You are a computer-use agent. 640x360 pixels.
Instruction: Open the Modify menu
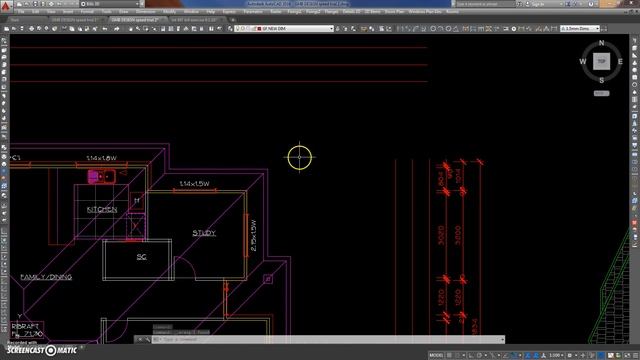tap(169, 12)
